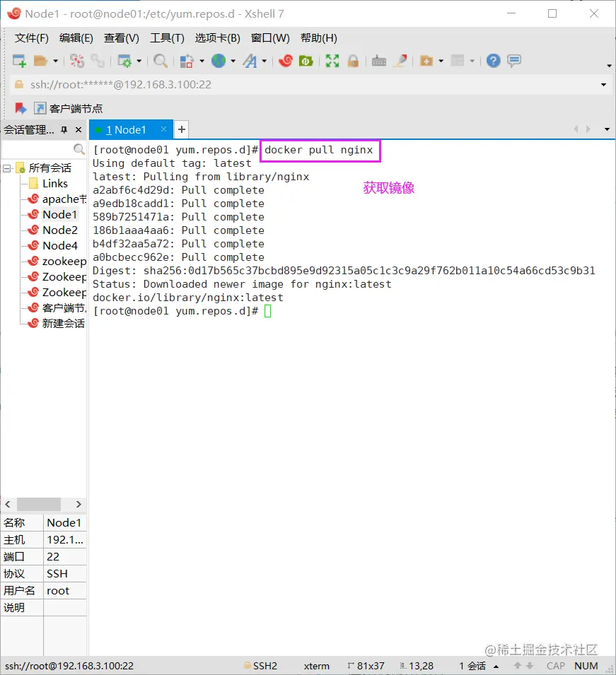Collapse the 所有会话 tree node
This screenshot has width=616, height=675.
click(7, 168)
